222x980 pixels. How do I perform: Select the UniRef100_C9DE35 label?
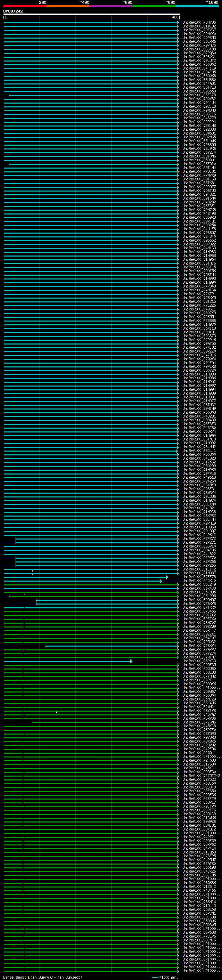199,665
